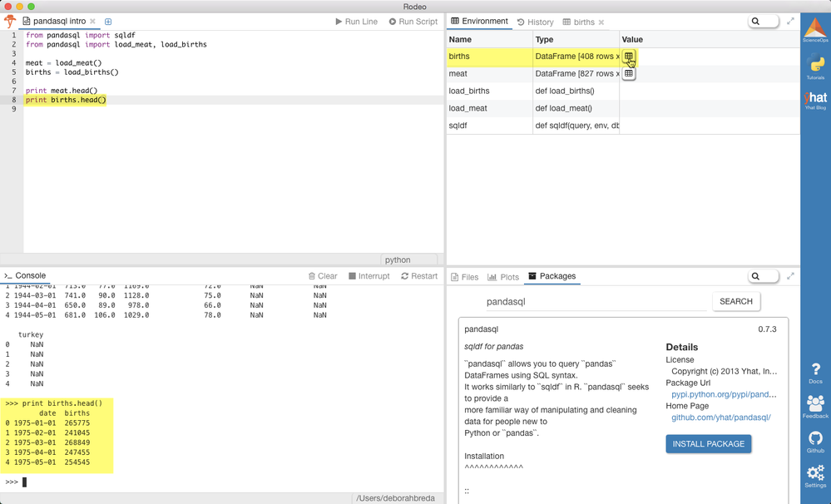This screenshot has height=504, width=831.
Task: Open the Feedback sidebar icon
Action: (x=815, y=407)
